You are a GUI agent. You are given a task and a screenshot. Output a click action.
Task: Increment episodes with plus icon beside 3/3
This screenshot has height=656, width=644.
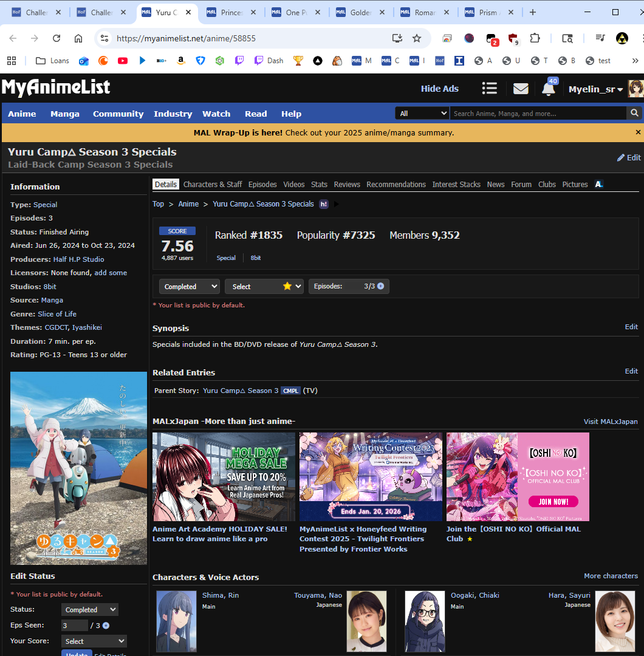point(380,286)
